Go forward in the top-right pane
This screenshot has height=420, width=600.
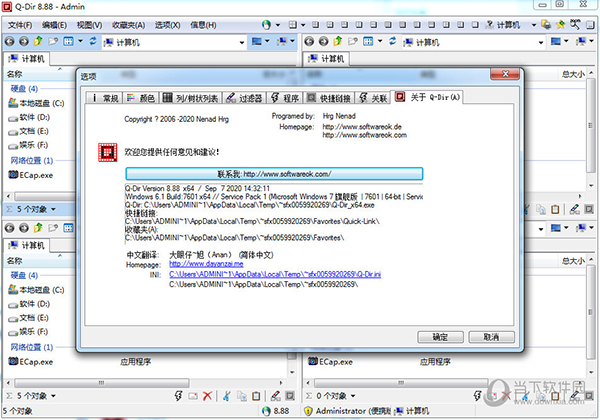coord(324,41)
